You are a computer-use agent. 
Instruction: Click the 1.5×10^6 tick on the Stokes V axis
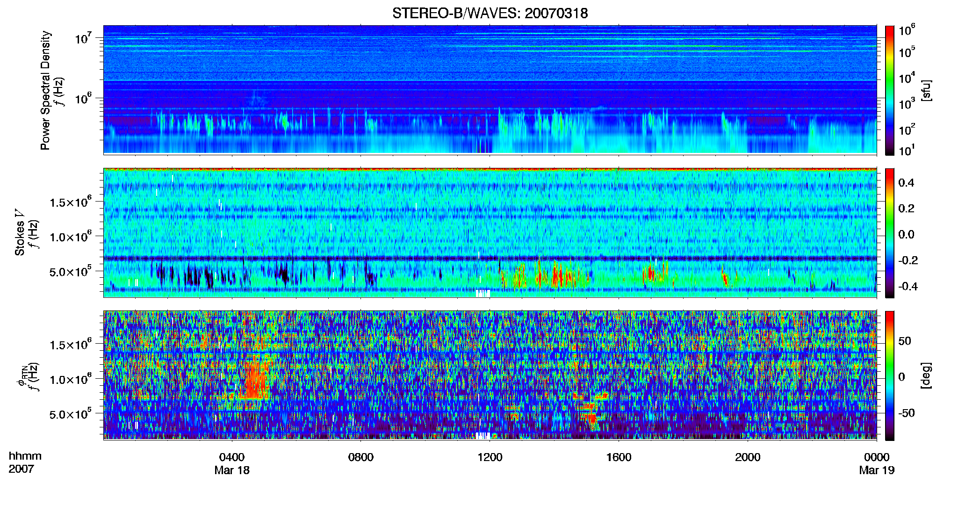pos(71,202)
